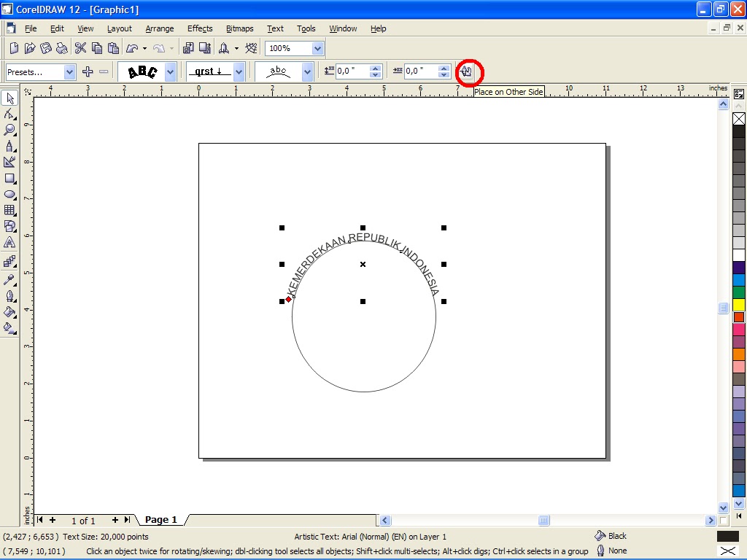Open the Undo history dropdown arrow
Image resolution: width=747 pixels, height=560 pixels.
pyautogui.click(x=144, y=49)
